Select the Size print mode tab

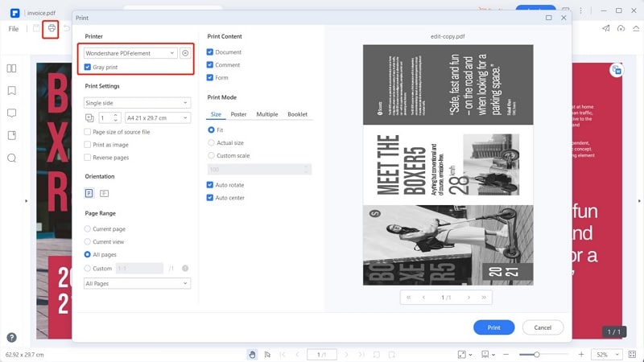coord(216,114)
